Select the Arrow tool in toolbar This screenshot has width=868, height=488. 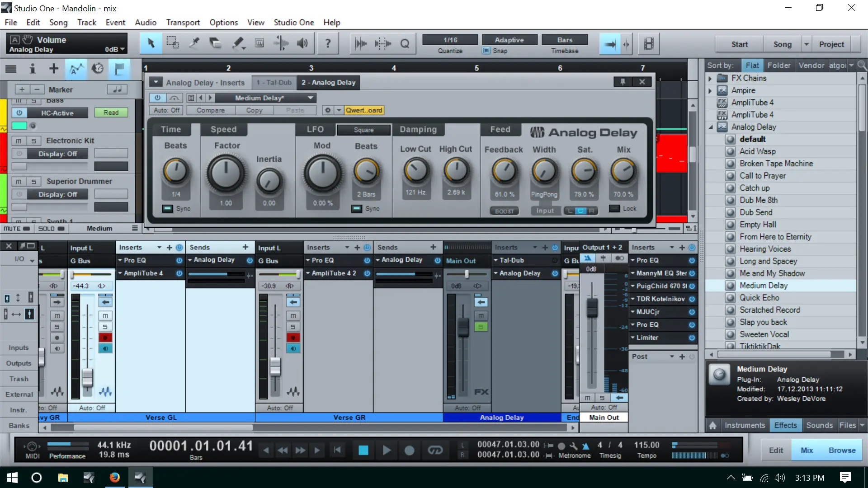(x=151, y=44)
